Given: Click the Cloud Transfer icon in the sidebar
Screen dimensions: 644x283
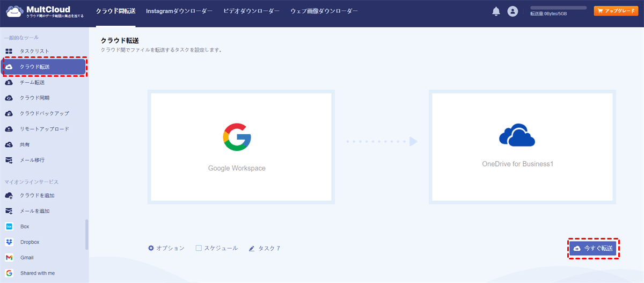Looking at the screenshot, I should [x=9, y=67].
